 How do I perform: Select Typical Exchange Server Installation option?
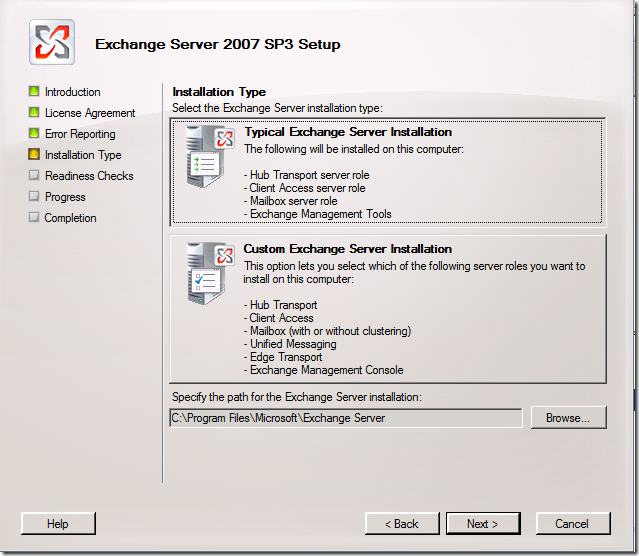click(x=388, y=172)
